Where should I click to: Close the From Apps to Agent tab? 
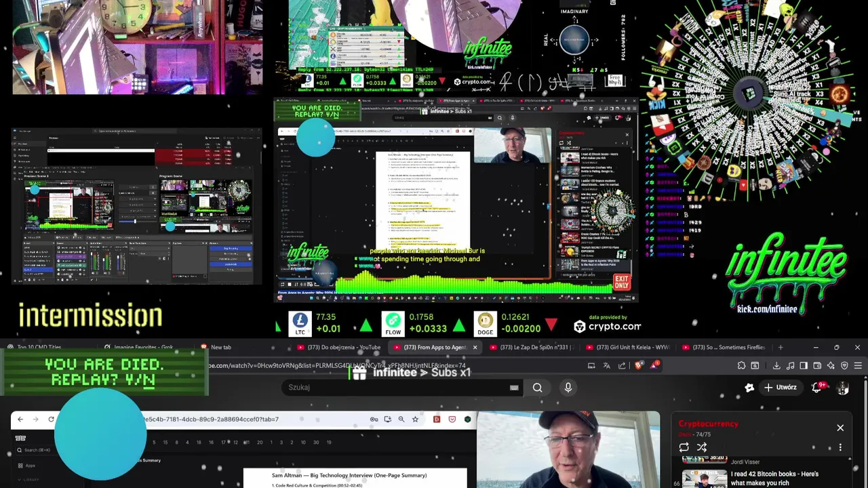pos(475,348)
